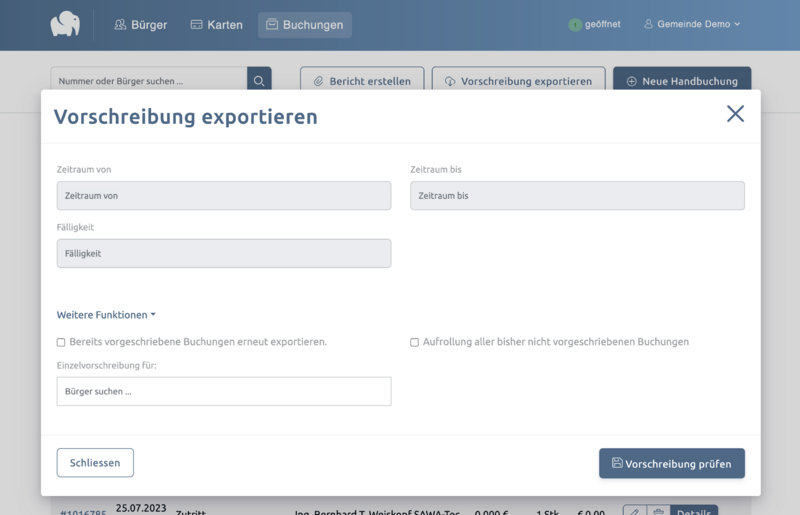800x515 pixels.
Task: Open the Karten menu item
Action: (x=216, y=24)
